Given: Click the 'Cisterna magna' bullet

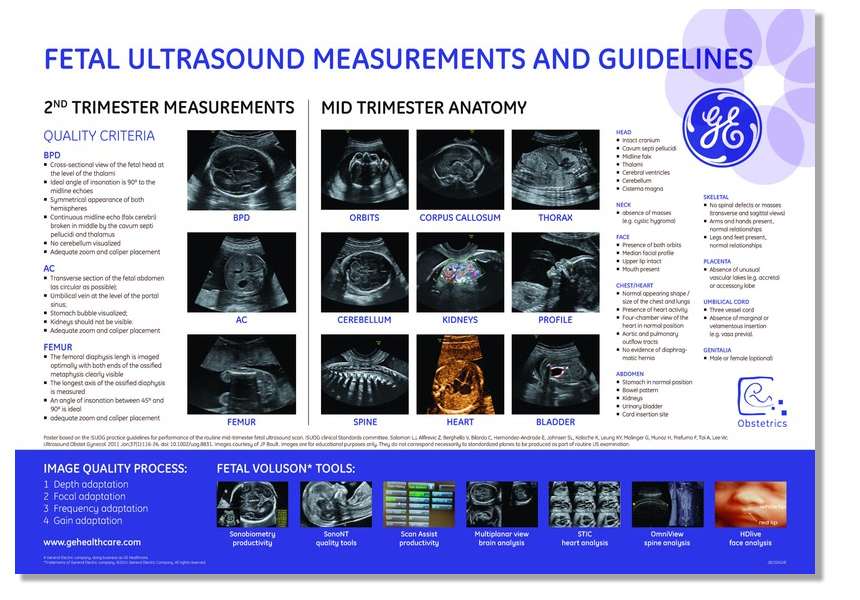Looking at the screenshot, I should point(642,189).
